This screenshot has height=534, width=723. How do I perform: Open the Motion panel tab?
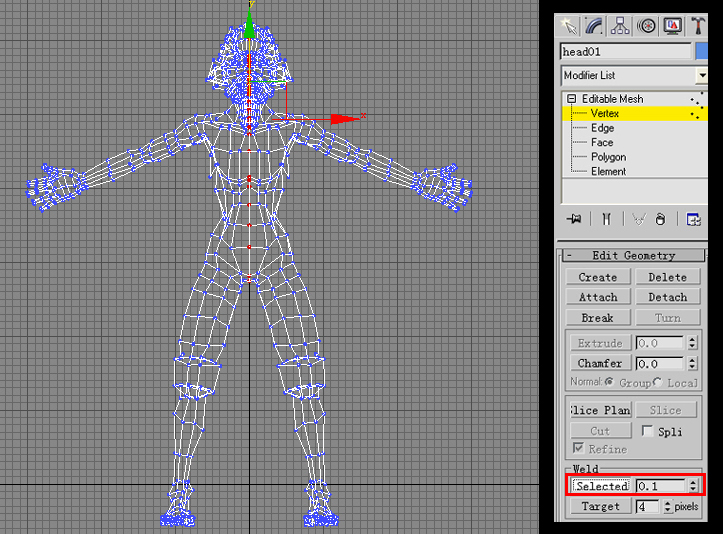point(647,25)
